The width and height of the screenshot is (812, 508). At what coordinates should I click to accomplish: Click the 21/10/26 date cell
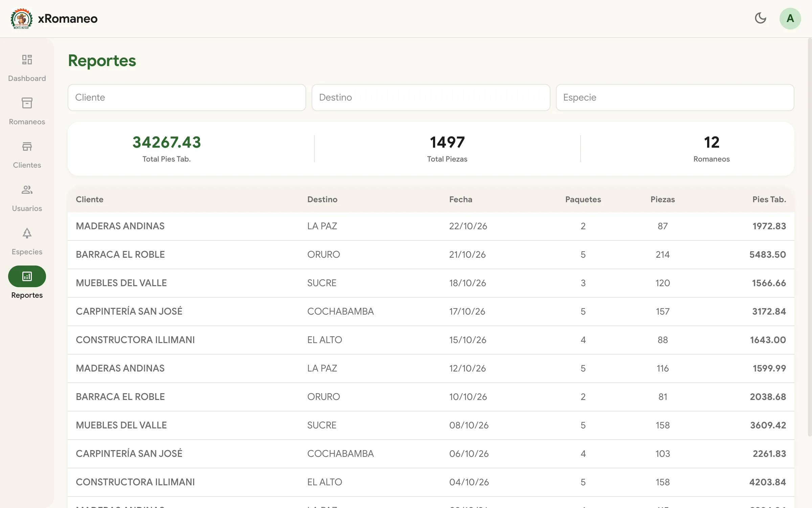coord(467,255)
